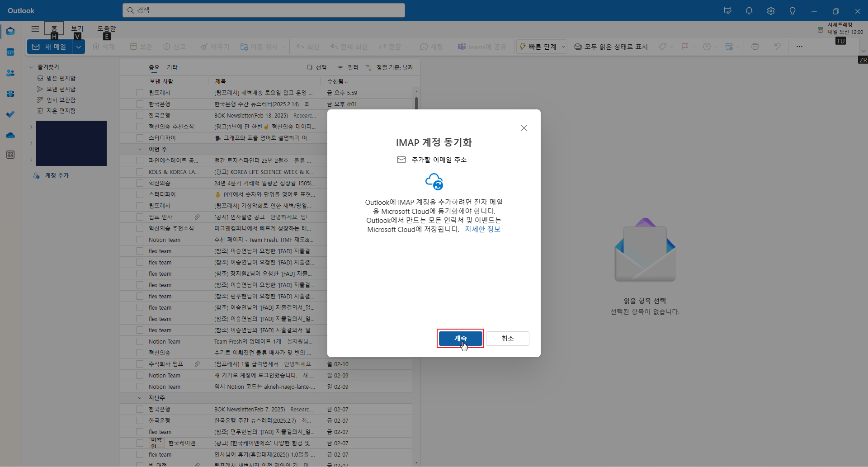Open Mail view in left sidebar
Viewport: 868px width, 467px height.
point(10,31)
